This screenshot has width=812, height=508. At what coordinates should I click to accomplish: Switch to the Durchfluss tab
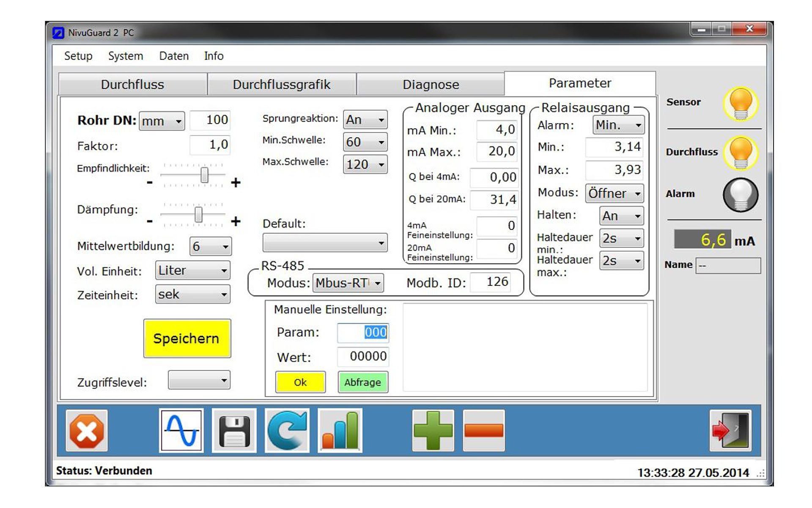(132, 84)
